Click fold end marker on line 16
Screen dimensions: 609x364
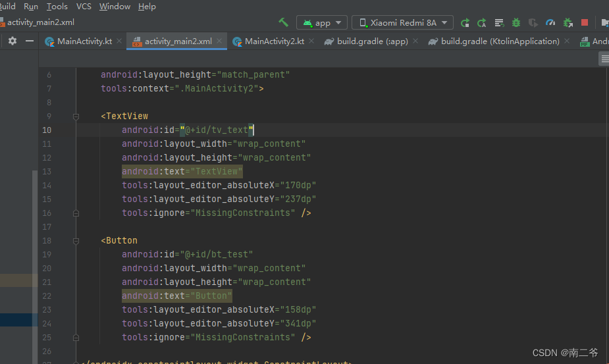click(76, 213)
